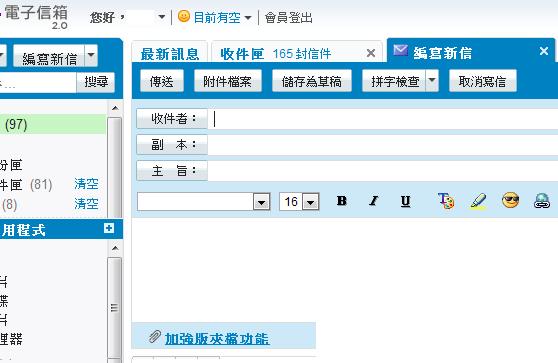Image resolution: width=558 pixels, height=363 pixels.
Task: Focus the 收件者 recipient input field
Action: click(383, 119)
